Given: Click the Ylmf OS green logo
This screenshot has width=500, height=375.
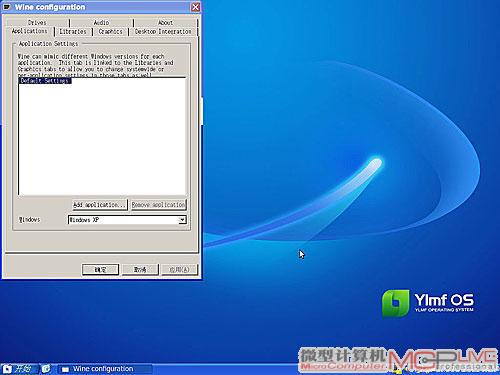Looking at the screenshot, I should [396, 303].
